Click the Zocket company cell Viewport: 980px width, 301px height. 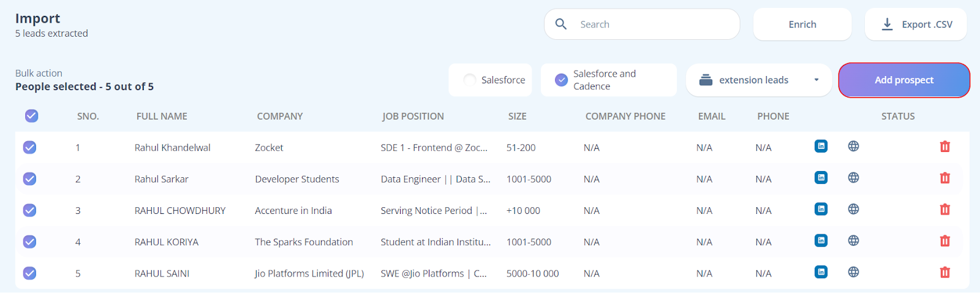269,148
